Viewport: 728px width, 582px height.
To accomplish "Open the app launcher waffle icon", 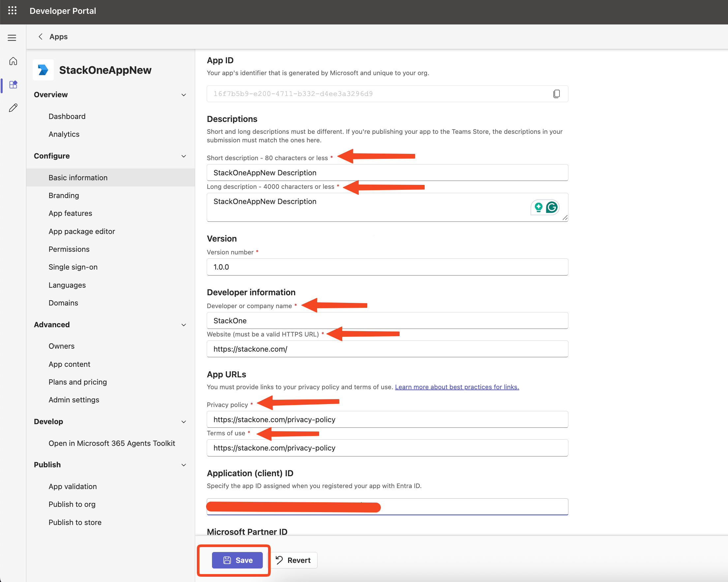I will point(12,11).
